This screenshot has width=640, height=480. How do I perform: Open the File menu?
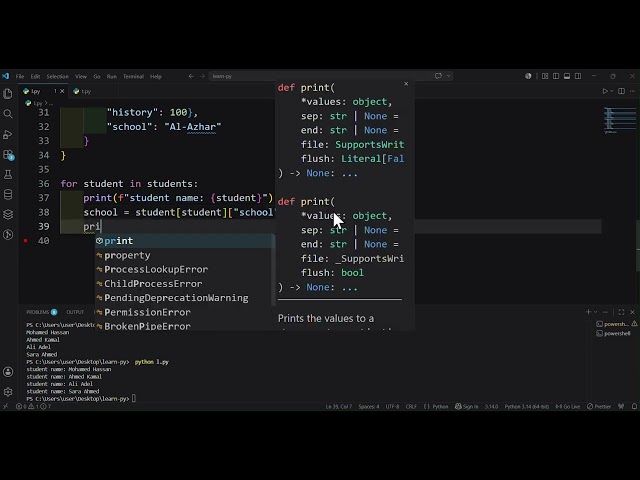(x=20, y=76)
